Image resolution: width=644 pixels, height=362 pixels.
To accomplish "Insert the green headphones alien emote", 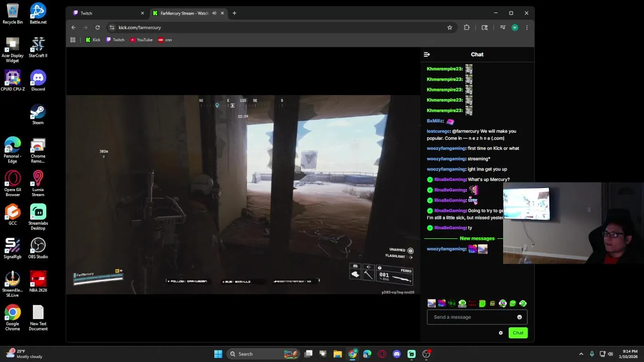I will [x=462, y=303].
